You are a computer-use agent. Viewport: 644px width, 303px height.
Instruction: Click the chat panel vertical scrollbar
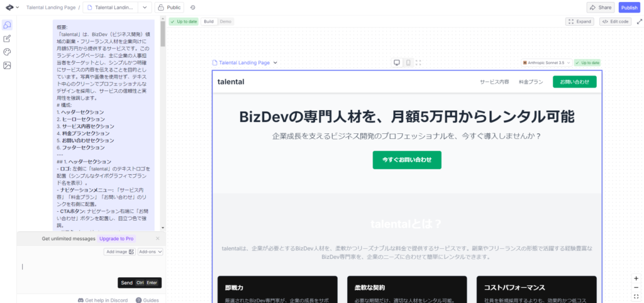[x=163, y=126]
